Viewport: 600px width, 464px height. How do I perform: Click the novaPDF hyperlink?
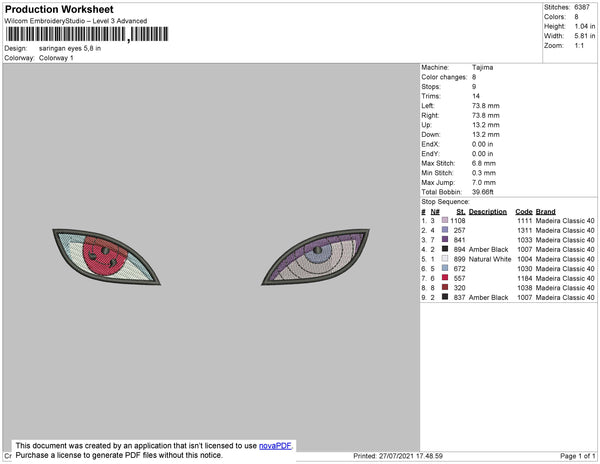pyautogui.click(x=275, y=446)
